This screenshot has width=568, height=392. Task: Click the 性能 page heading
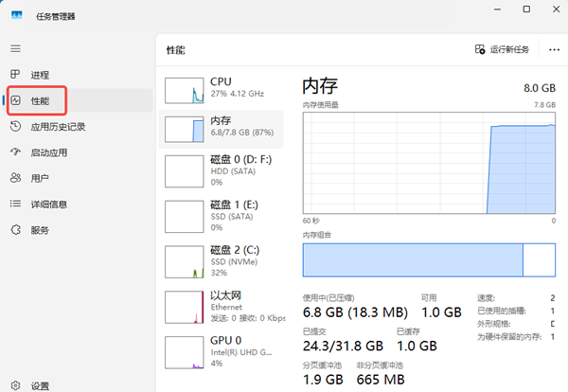pos(176,50)
